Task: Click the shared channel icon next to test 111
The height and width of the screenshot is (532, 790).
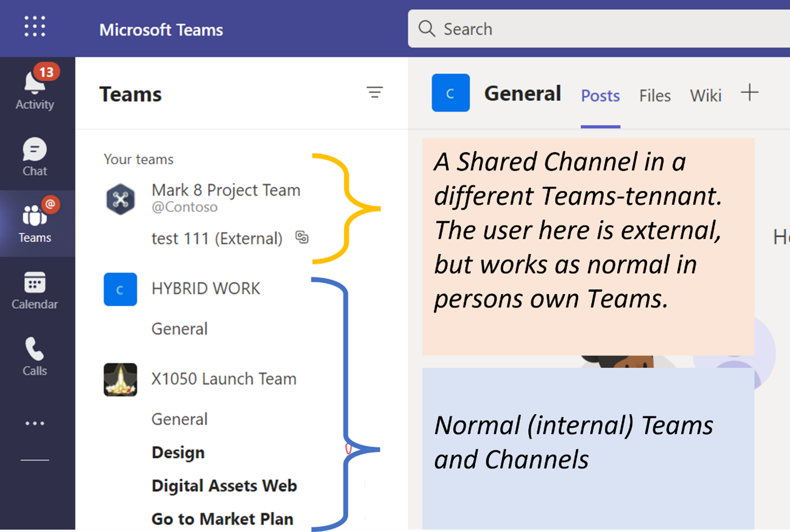Action: pos(302,237)
